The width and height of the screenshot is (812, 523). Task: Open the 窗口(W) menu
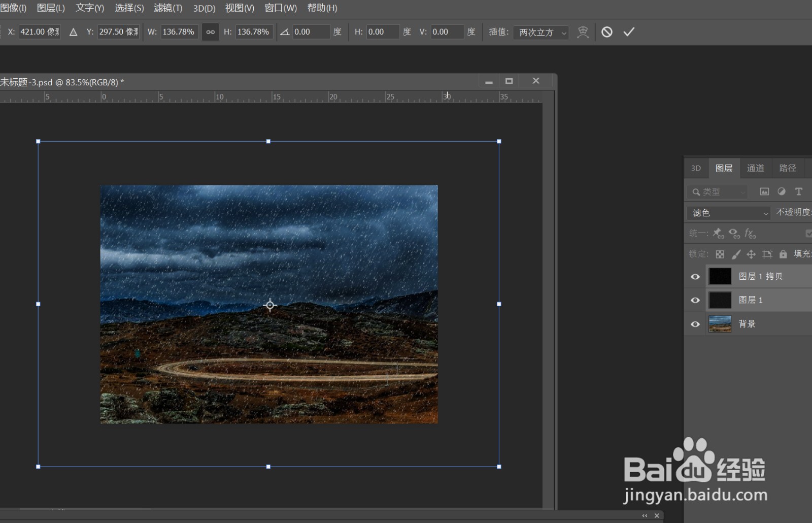click(281, 8)
